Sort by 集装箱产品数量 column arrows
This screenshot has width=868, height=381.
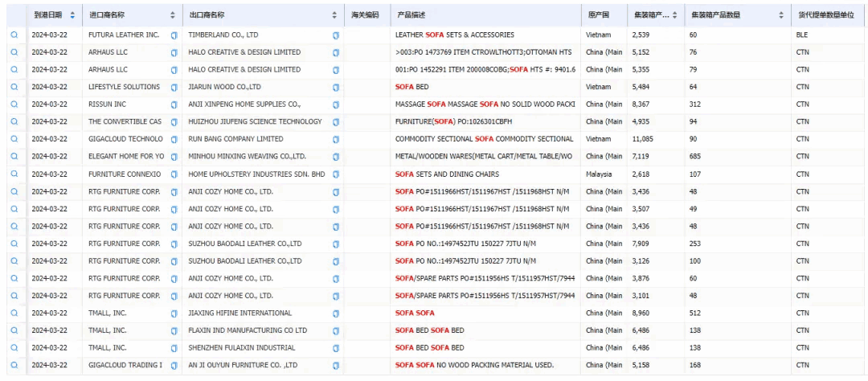[781, 15]
